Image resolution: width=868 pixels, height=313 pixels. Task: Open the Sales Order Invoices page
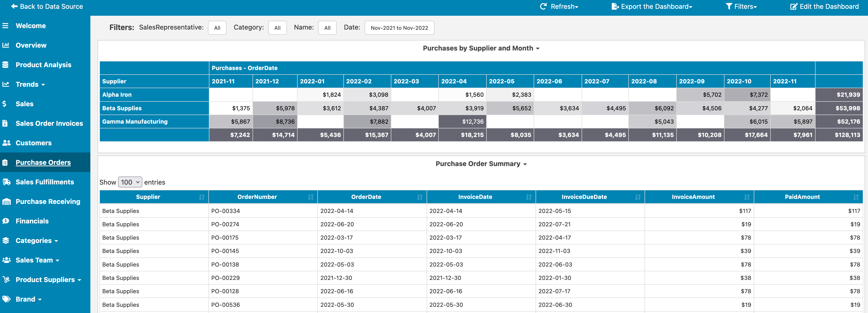49,123
